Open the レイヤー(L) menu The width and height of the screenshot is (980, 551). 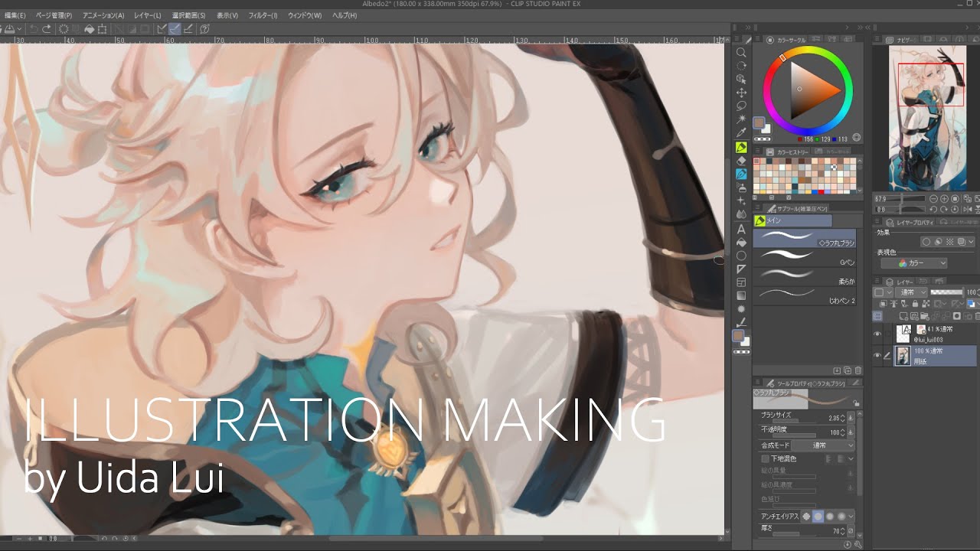(147, 15)
